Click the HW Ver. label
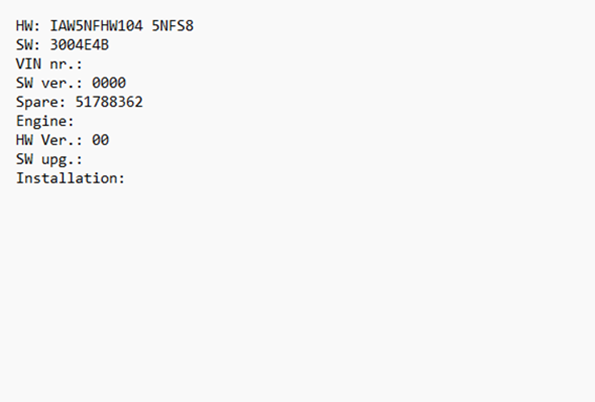This screenshot has height=402, width=595. click(x=49, y=140)
